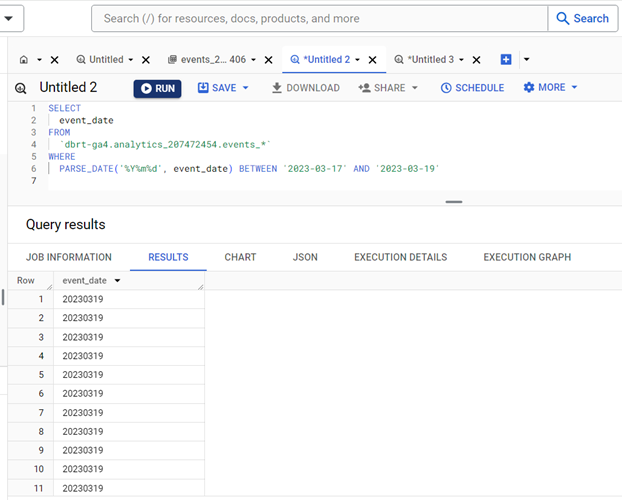Open the home tab dropdown arrow
Screen dimensions: 622x500
39,60
